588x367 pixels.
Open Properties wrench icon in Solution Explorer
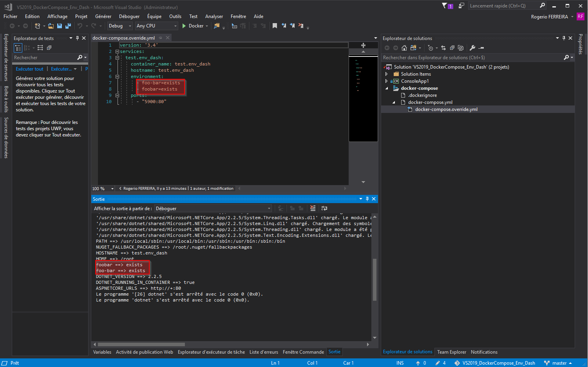click(x=472, y=48)
